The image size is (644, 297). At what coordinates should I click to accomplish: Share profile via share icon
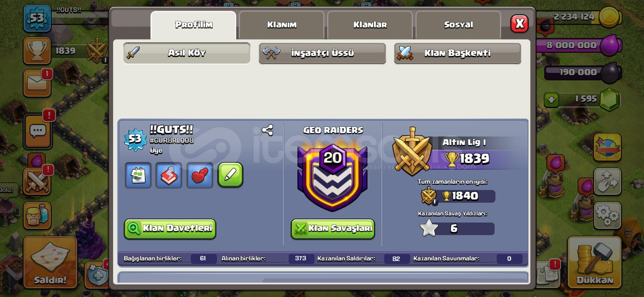(267, 130)
